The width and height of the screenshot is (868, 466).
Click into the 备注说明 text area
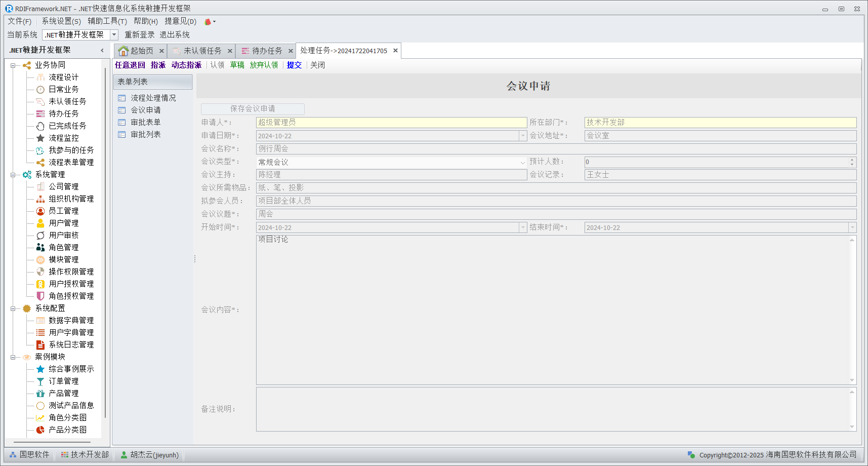pyautogui.click(x=553, y=409)
